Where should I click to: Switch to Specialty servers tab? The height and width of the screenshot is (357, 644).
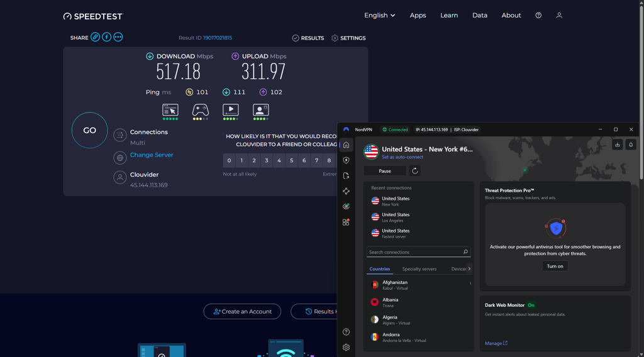419,269
